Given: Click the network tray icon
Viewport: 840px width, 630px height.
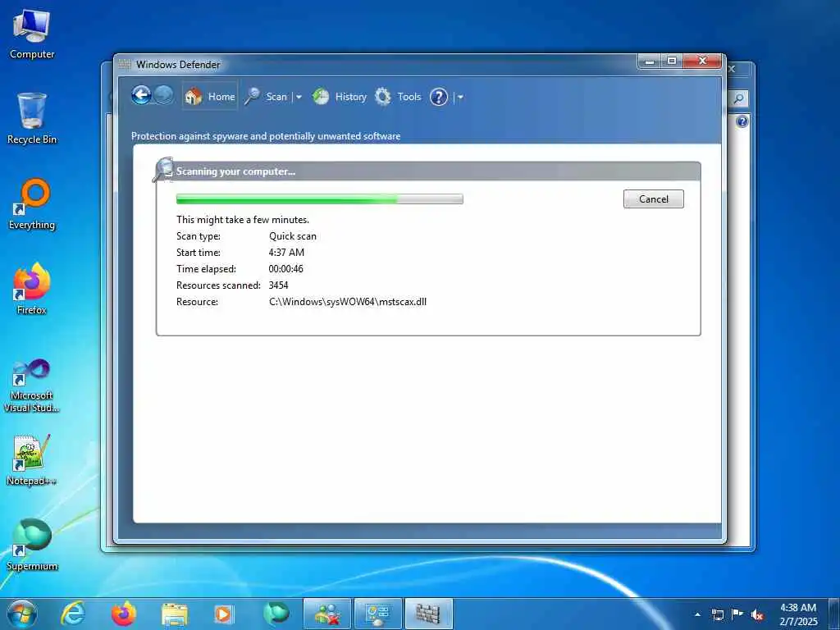Looking at the screenshot, I should click(717, 614).
